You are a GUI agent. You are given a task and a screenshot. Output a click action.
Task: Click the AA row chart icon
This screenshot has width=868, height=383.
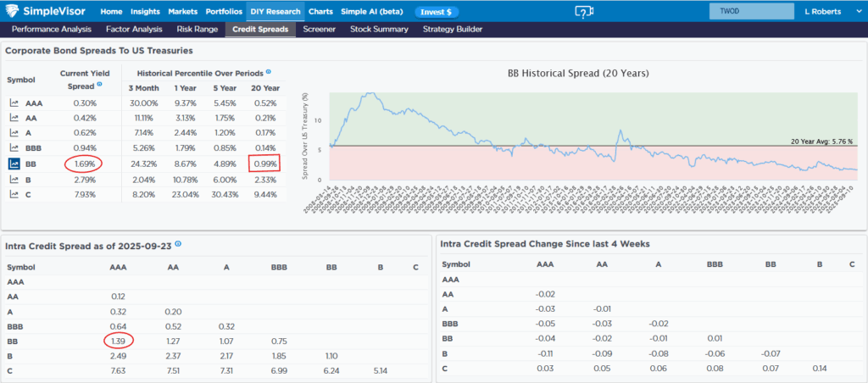pyautogui.click(x=14, y=118)
